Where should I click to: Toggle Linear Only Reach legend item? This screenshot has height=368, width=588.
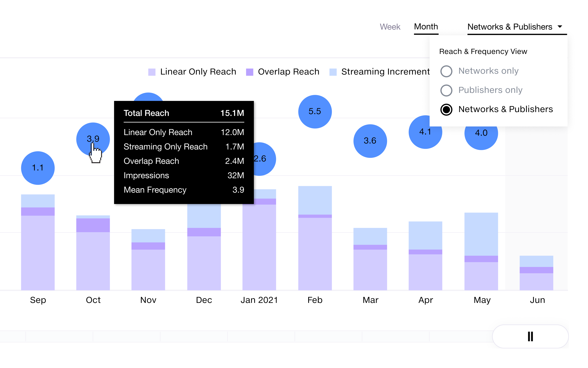pyautogui.click(x=198, y=72)
